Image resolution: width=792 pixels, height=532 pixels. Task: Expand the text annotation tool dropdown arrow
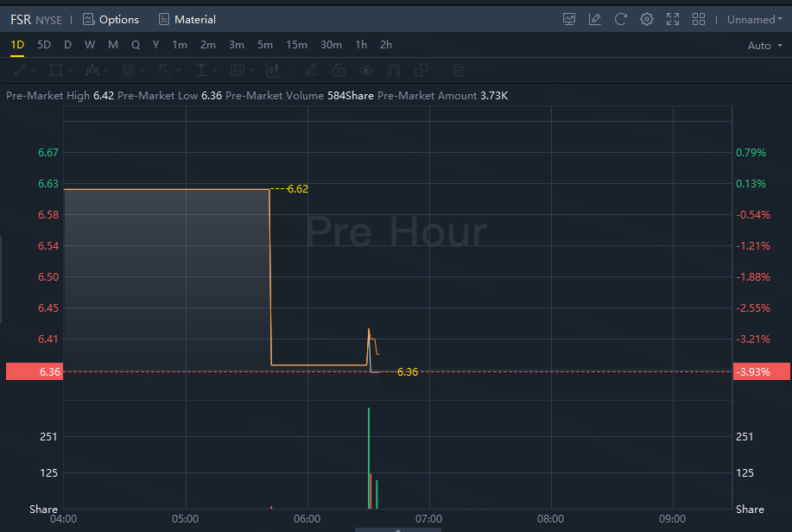pyautogui.click(x=251, y=70)
